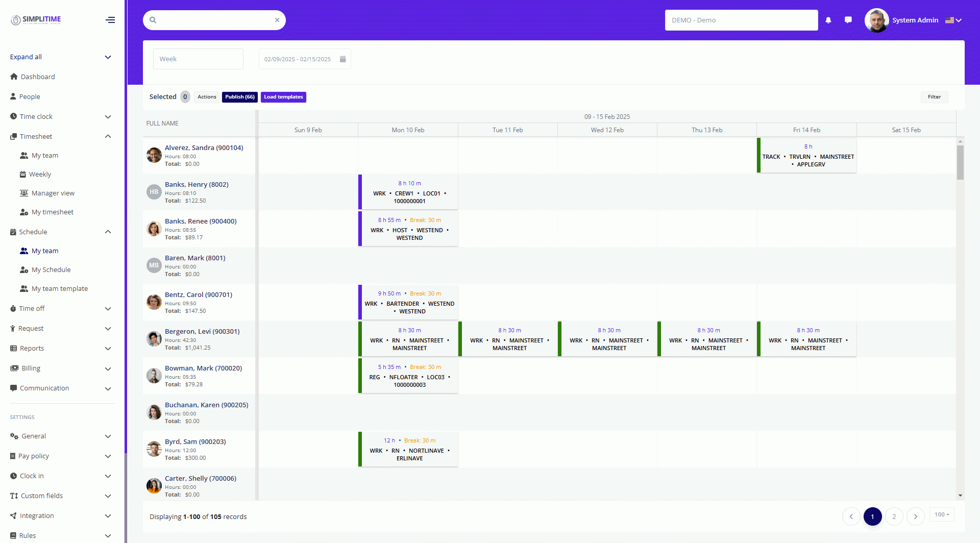Open the Week view dropdown

[198, 59]
